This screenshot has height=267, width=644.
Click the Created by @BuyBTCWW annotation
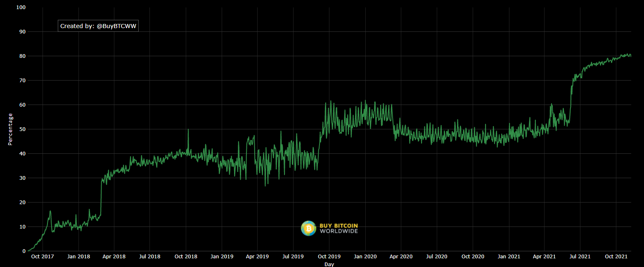pyautogui.click(x=98, y=26)
